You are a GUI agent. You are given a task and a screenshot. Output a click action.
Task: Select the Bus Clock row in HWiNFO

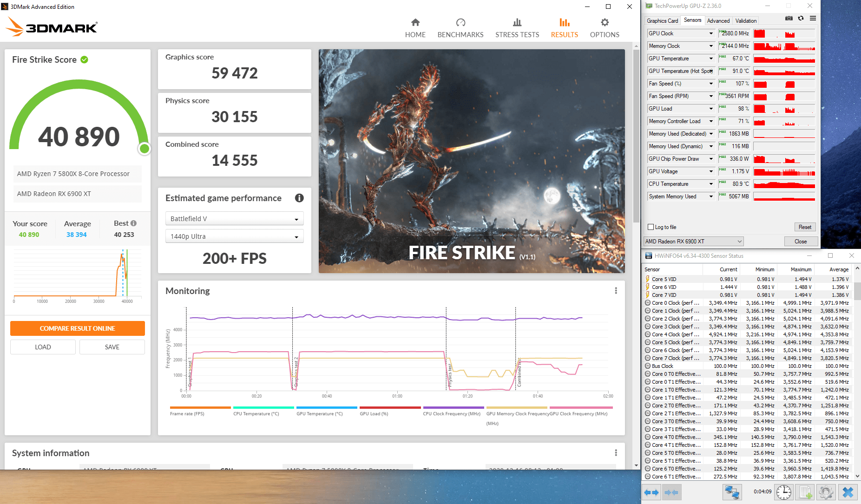(x=748, y=366)
